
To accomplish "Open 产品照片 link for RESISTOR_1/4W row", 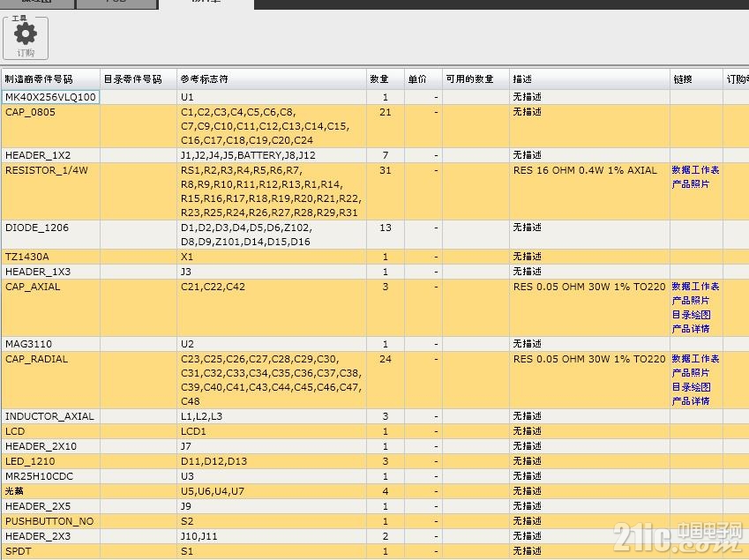I will coord(690,183).
